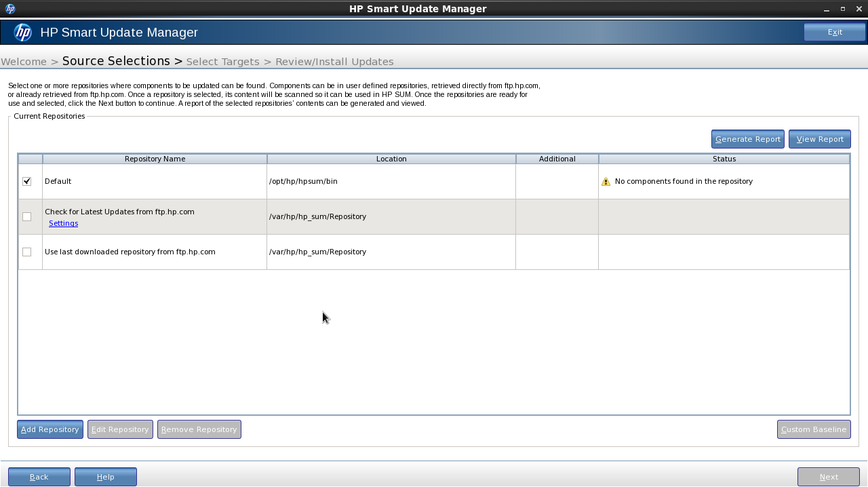Click the Generate Report button
Screen dimensions: 868x487
(748, 139)
